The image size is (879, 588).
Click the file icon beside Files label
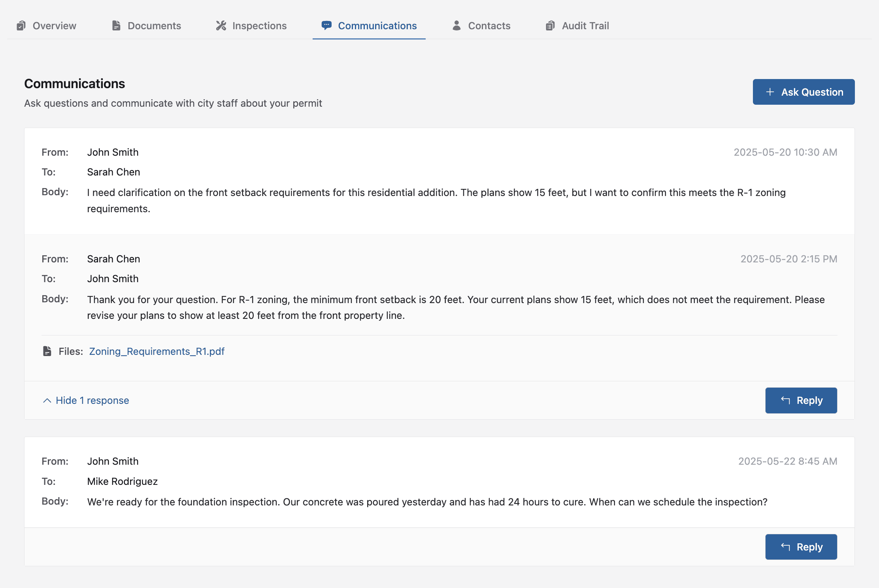[x=47, y=351]
